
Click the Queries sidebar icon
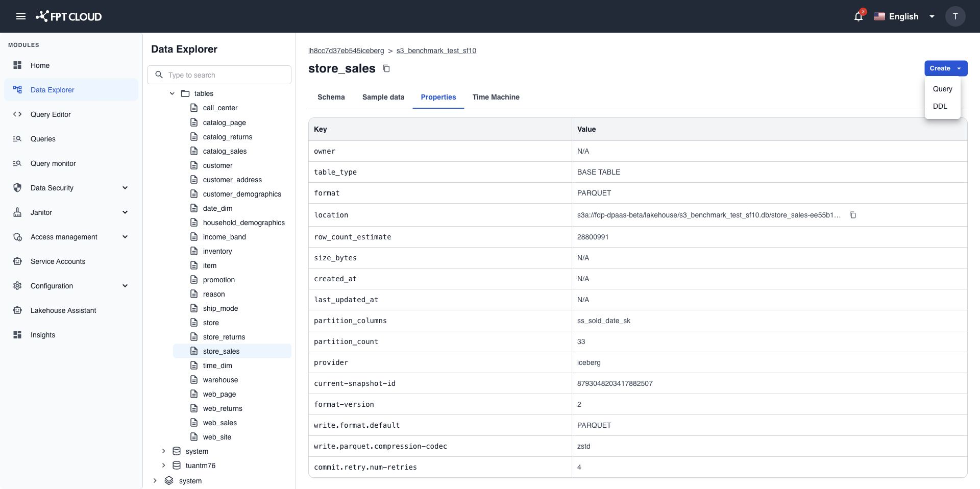(x=17, y=139)
